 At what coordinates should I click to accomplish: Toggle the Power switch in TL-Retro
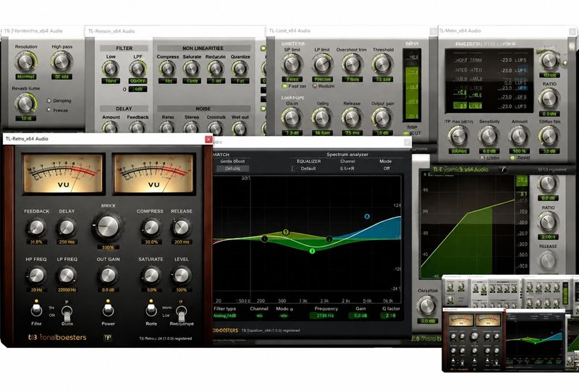[108, 310]
